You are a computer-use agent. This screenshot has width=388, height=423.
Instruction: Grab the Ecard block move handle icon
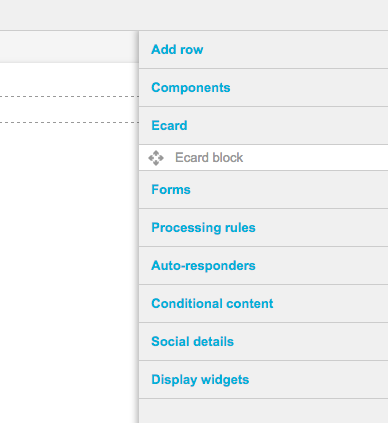(x=156, y=158)
